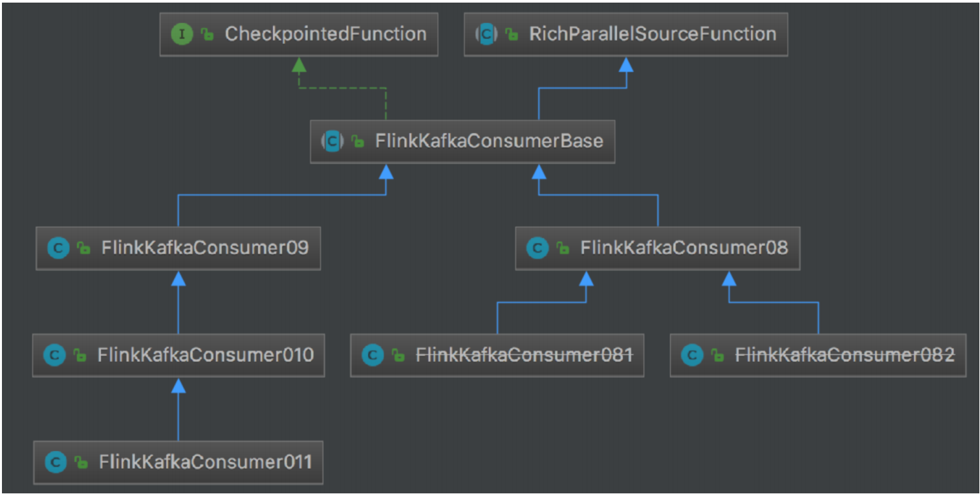Click the FlinkKafkaConsumer09 class icon
980x494 pixels.
pyautogui.click(x=59, y=248)
